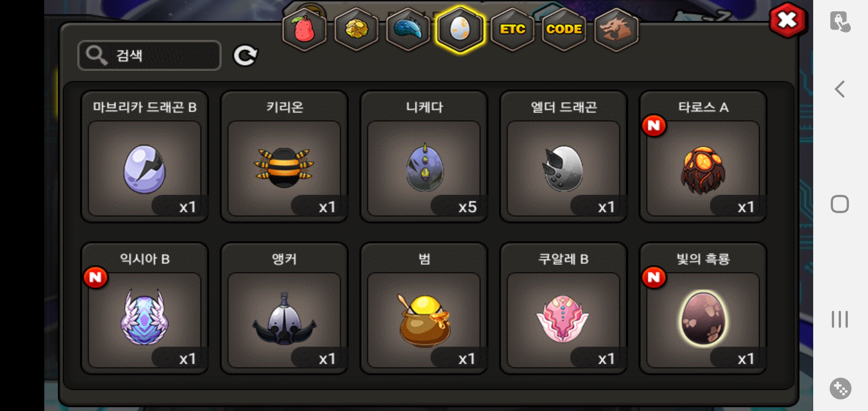Select the highlighted egg tab

click(x=460, y=29)
